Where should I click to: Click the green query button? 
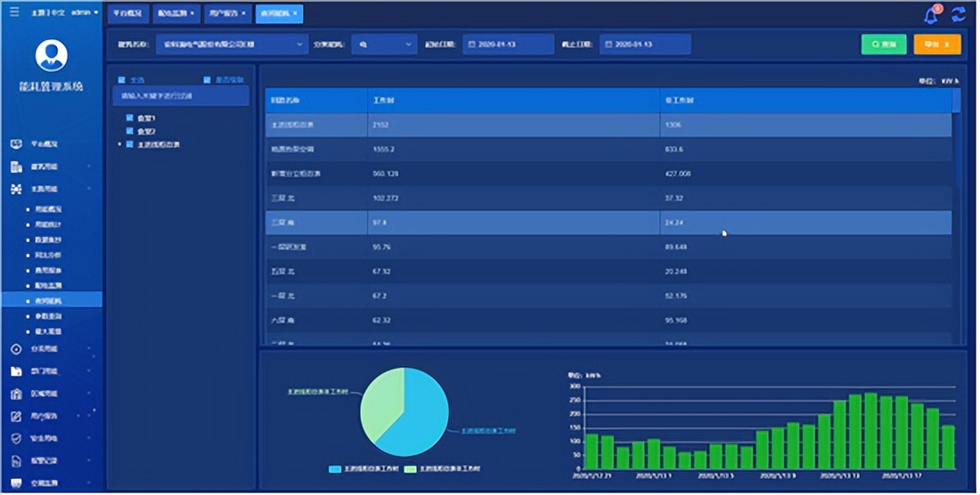coord(883,45)
